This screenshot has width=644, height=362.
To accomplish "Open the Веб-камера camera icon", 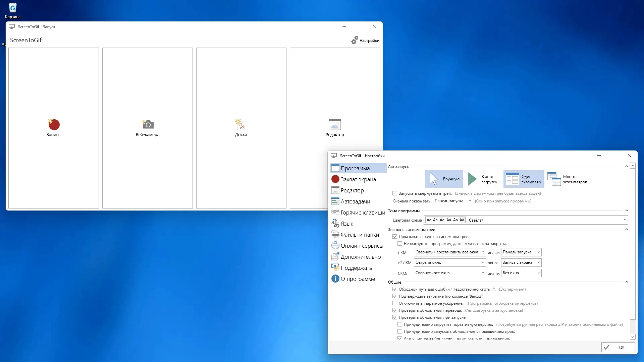I will [148, 125].
